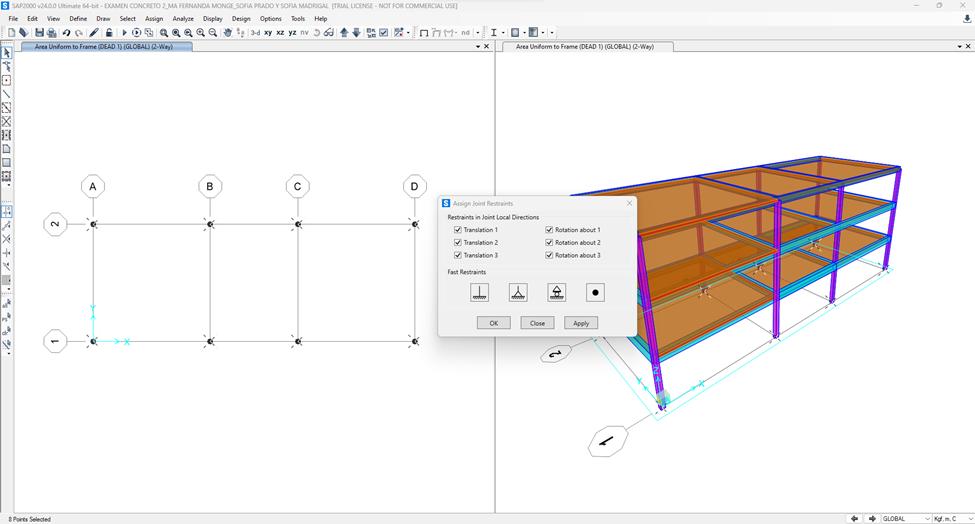Screen dimensions: 975x524
Task: Click the Undo icon
Action: pyautogui.click(x=66, y=32)
